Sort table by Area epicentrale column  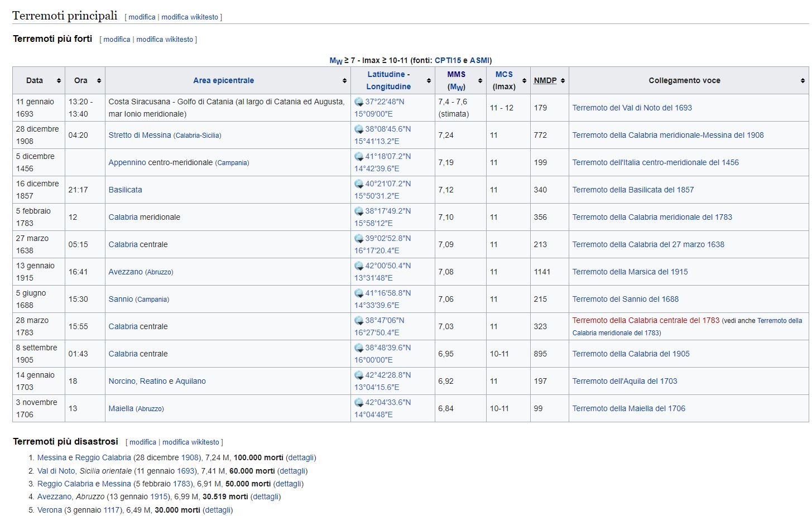(344, 81)
